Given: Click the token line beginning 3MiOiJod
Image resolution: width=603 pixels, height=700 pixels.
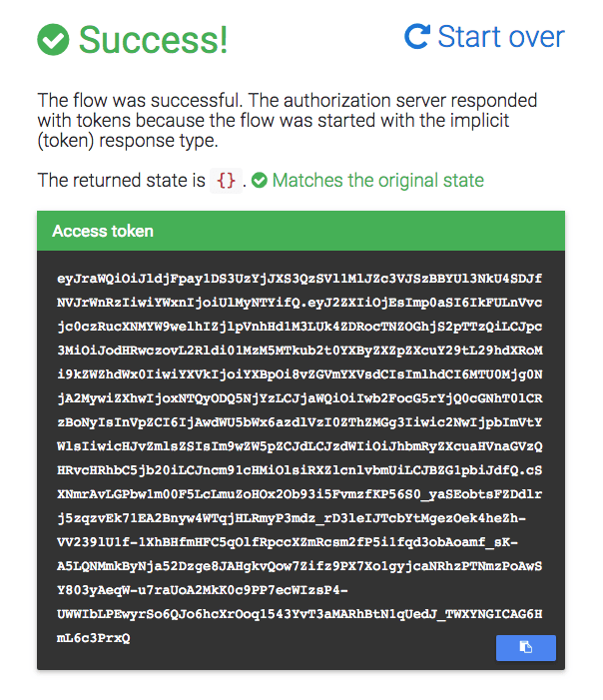Looking at the screenshot, I should [300, 350].
